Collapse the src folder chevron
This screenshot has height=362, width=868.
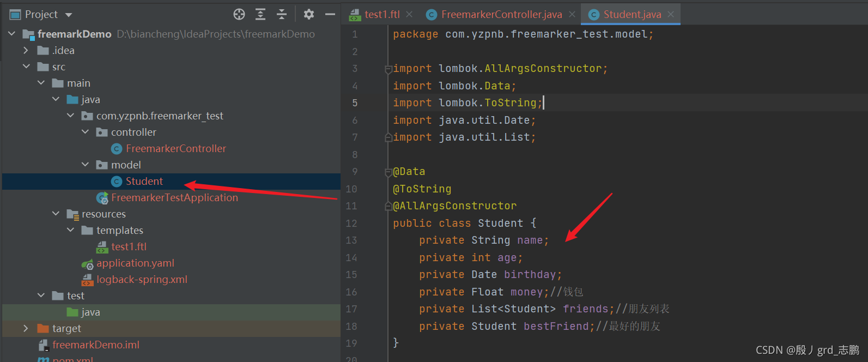point(26,67)
